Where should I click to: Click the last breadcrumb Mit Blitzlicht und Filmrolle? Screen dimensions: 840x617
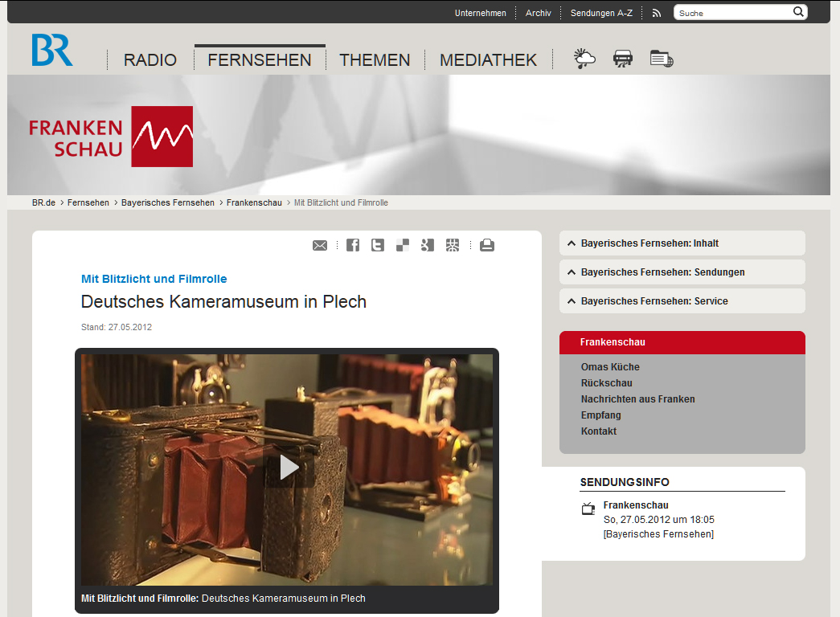click(342, 202)
